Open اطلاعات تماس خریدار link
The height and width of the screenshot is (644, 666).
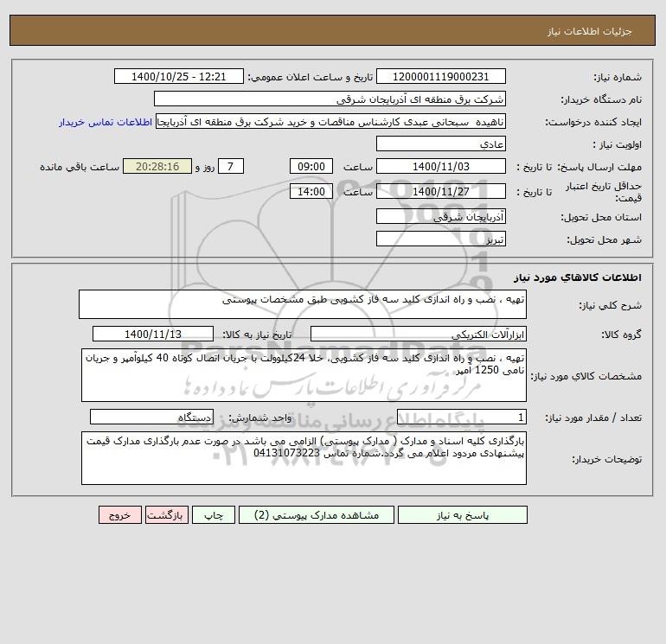(106, 122)
